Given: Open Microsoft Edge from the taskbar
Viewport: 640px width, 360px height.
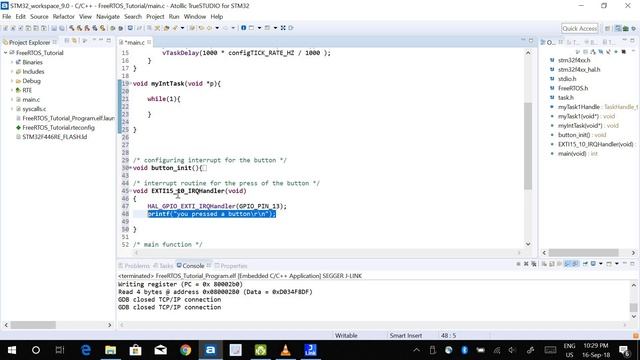Looking at the screenshot, I should point(86,350).
